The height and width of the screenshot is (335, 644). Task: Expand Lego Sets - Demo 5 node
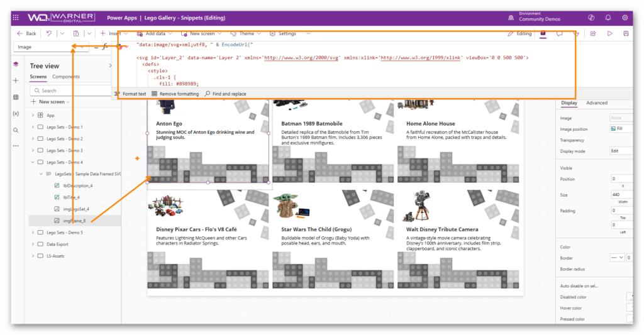(33, 233)
